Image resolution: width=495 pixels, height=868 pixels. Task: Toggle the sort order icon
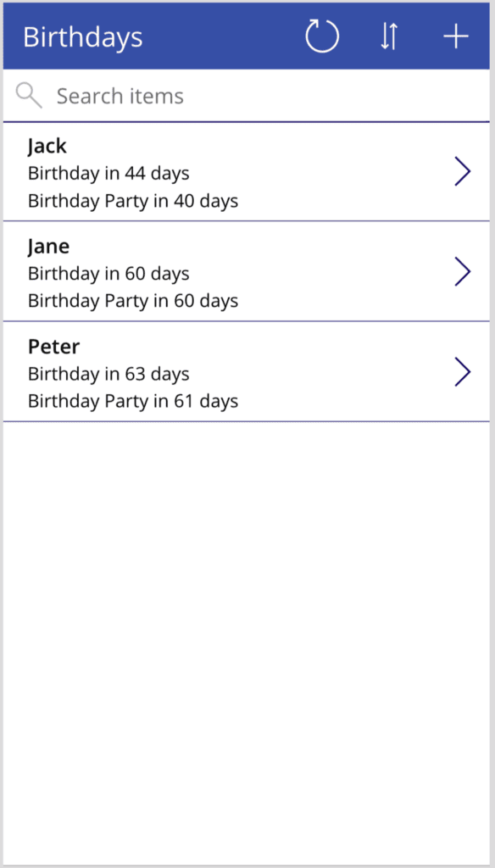389,36
